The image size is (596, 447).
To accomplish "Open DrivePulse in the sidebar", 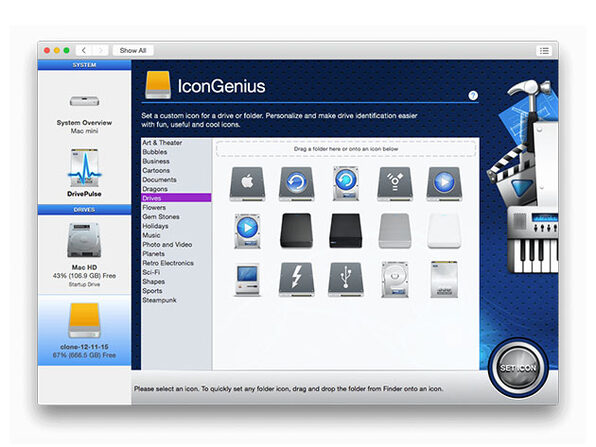I will point(84,173).
